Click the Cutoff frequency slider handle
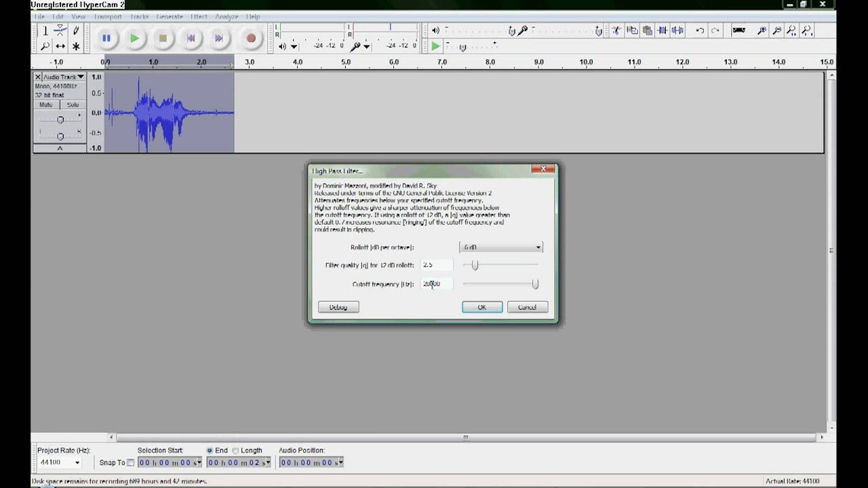This screenshot has height=488, width=868. (535, 284)
